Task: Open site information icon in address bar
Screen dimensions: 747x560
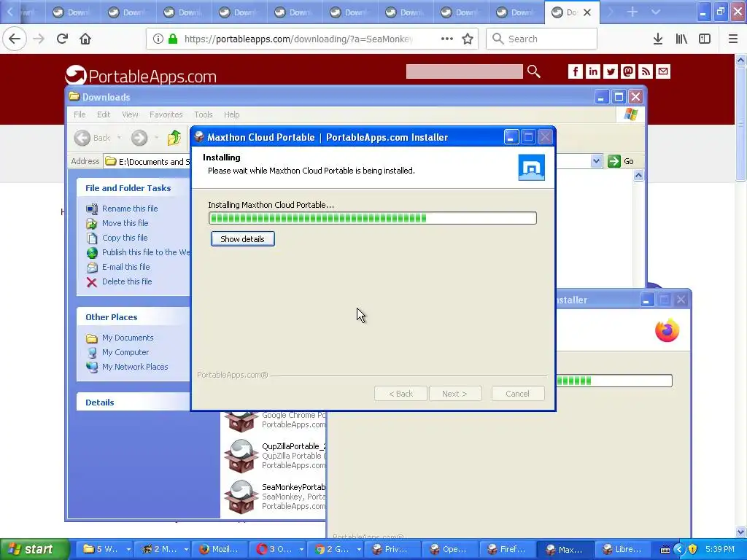Action: [158, 39]
